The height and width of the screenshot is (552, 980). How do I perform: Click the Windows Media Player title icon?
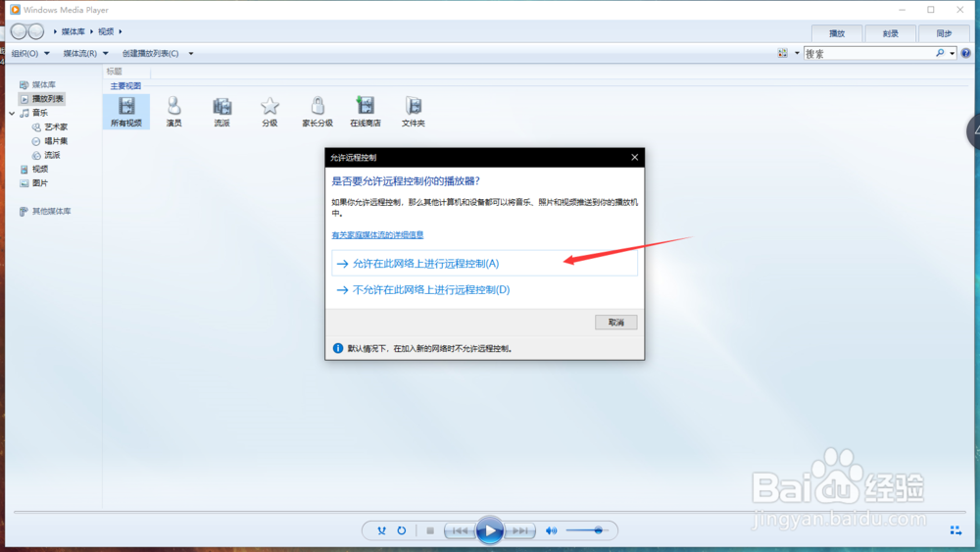coord(15,10)
